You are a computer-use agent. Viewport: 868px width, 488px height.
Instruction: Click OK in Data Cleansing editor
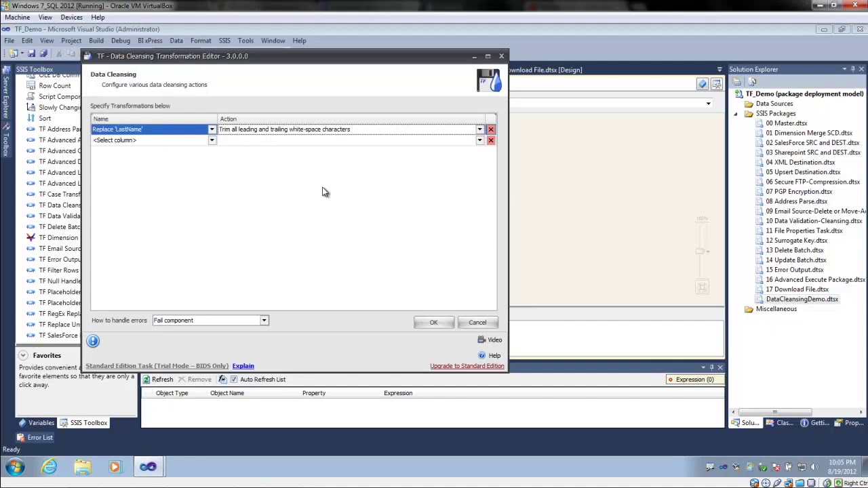tap(433, 323)
